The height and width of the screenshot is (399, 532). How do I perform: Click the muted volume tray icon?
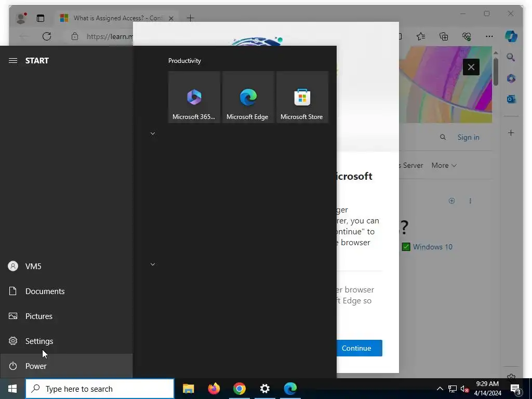[464, 389]
